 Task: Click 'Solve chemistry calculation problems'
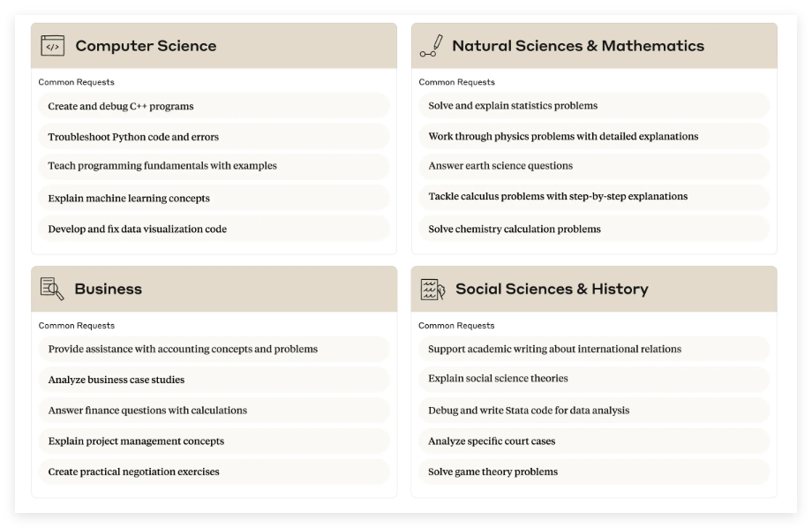tap(515, 229)
